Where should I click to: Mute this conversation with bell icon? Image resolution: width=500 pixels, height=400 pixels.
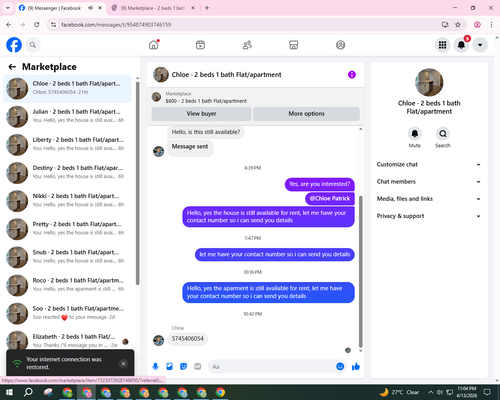tap(415, 134)
